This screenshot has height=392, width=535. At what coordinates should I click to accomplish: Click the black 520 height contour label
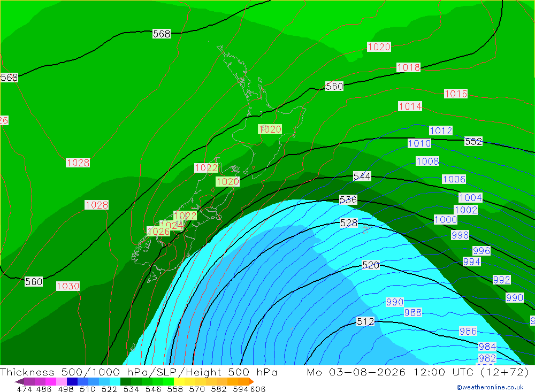point(371,265)
